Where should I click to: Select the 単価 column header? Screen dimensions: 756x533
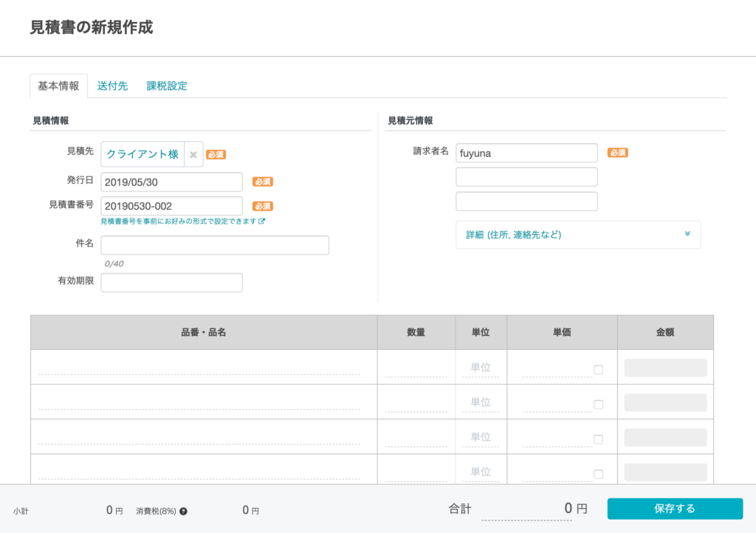[x=562, y=332]
